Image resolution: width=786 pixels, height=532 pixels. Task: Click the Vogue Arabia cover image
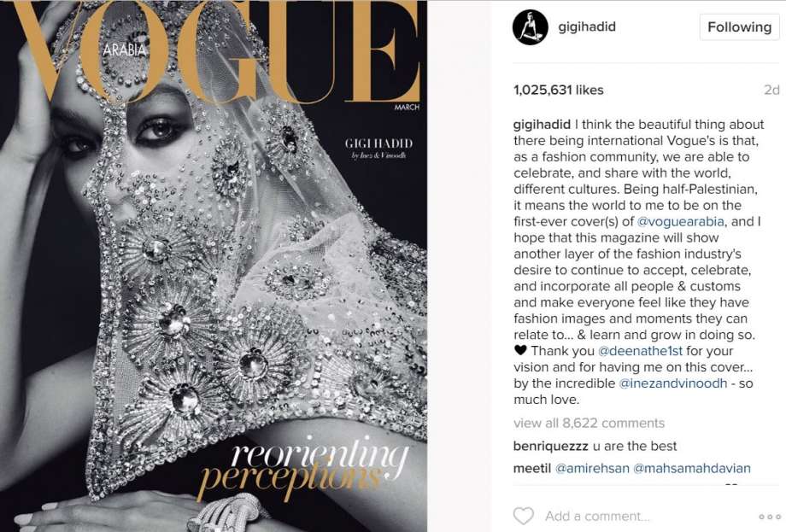(214, 266)
